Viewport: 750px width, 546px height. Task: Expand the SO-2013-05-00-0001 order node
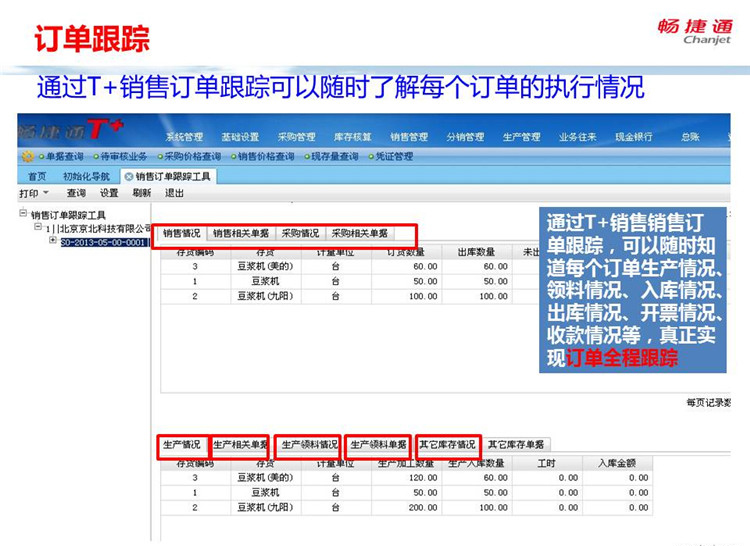pyautogui.click(x=53, y=240)
